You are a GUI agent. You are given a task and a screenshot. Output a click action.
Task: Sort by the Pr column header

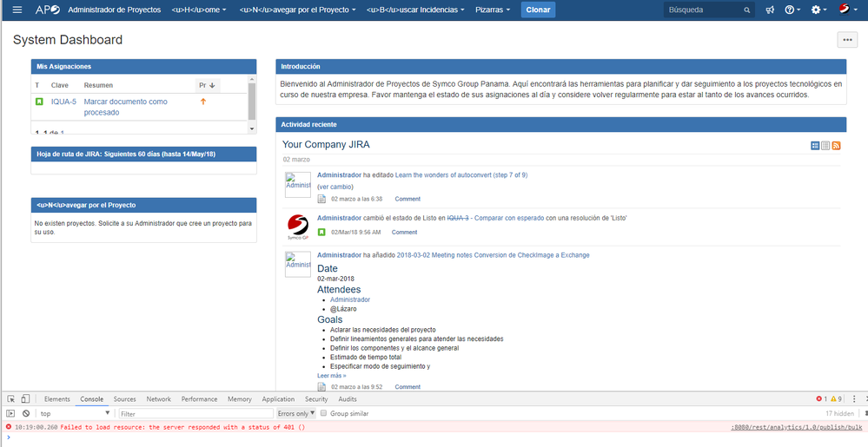tap(208, 85)
